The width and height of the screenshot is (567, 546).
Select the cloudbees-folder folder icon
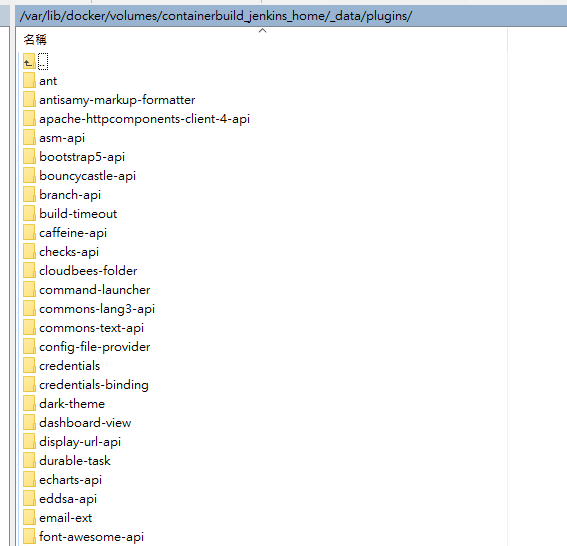click(x=29, y=270)
